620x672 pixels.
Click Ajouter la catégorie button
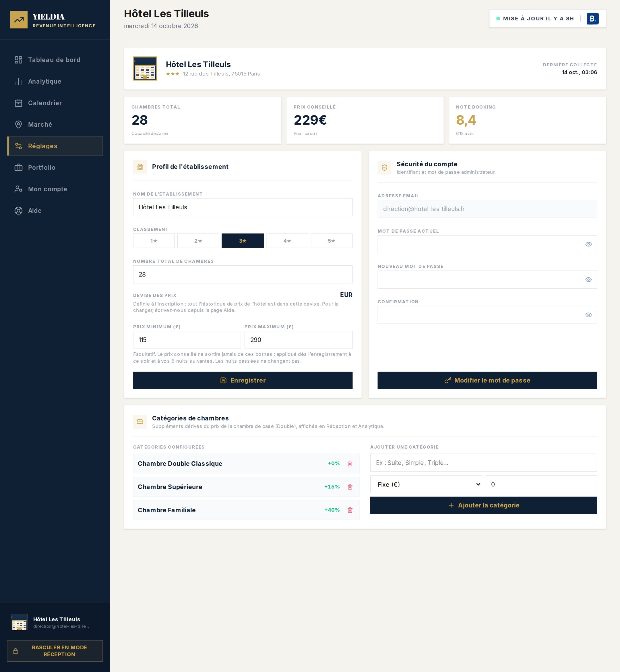coord(483,505)
